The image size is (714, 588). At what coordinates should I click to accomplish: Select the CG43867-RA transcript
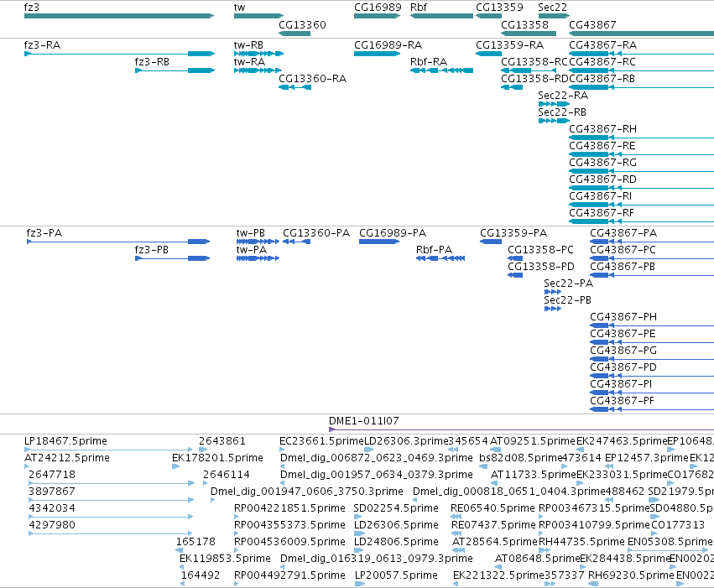pyautogui.click(x=641, y=54)
